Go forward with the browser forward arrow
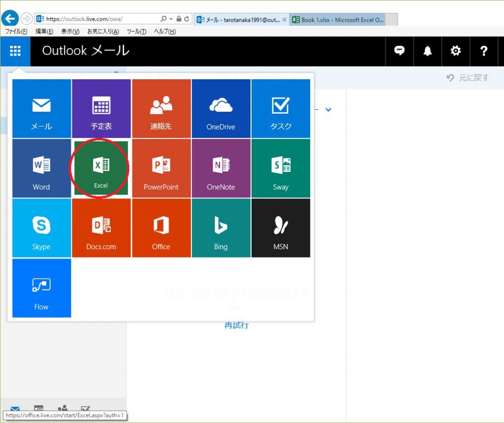The width and height of the screenshot is (504, 423). pyautogui.click(x=27, y=19)
